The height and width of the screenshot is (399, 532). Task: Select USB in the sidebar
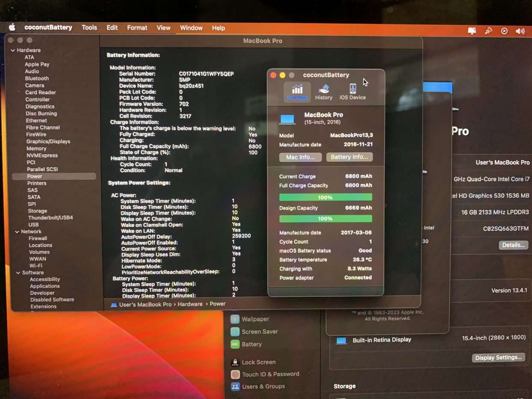33,225
